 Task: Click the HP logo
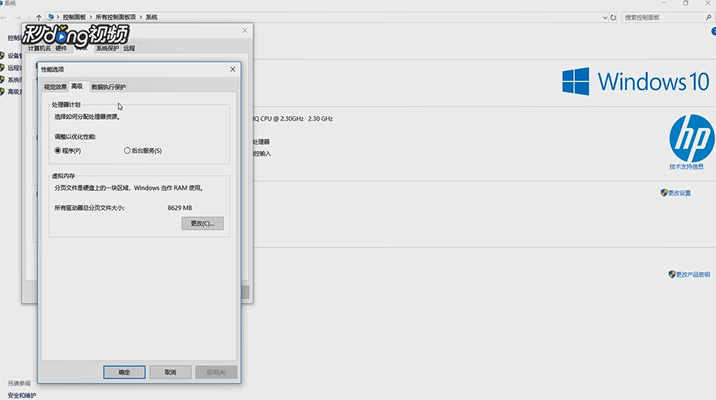pos(692,138)
